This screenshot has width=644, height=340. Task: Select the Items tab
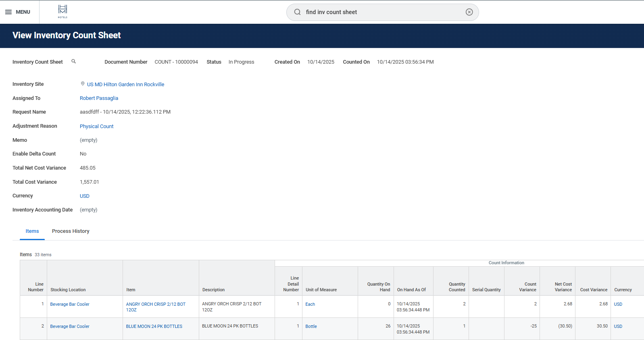pos(32,231)
